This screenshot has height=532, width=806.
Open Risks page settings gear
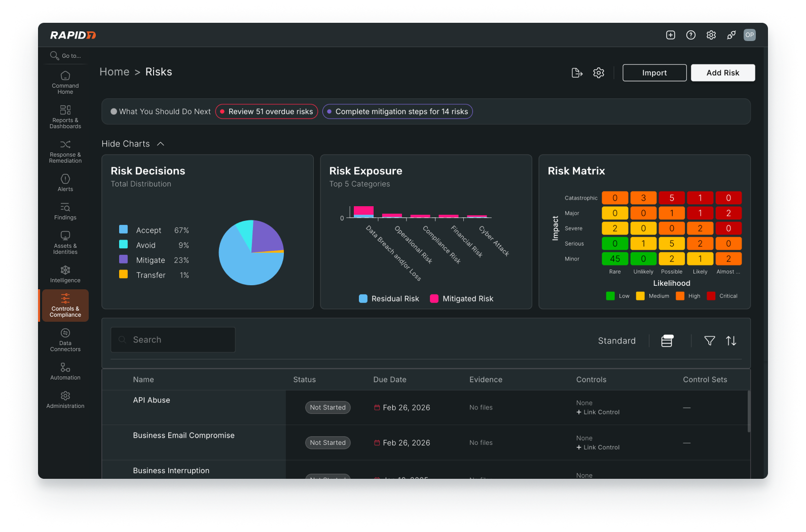[599, 73]
